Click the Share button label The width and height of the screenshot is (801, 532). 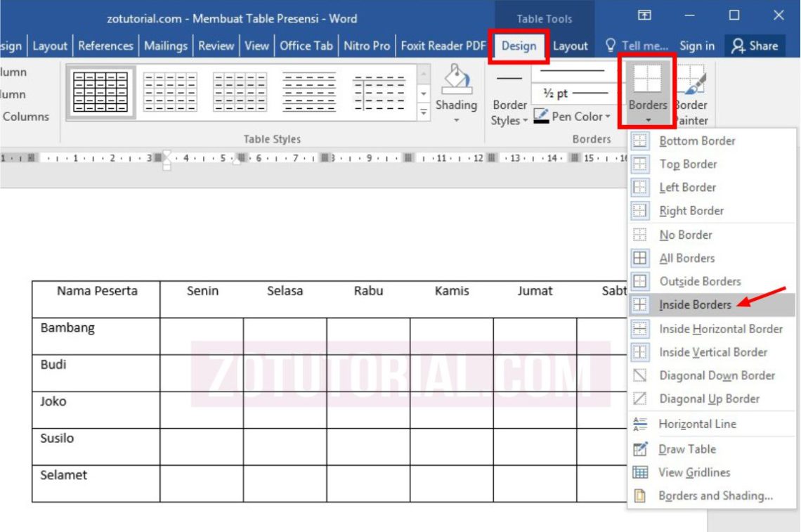tap(763, 46)
